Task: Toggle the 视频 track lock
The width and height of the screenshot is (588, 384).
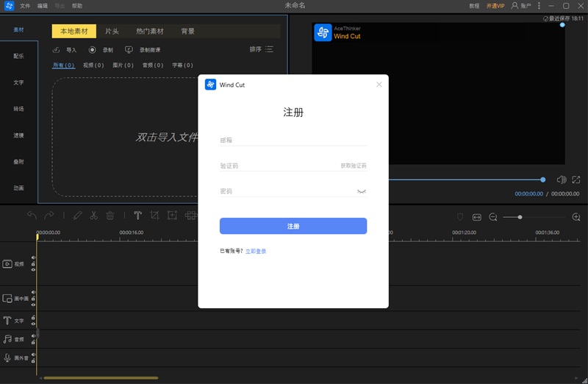Action: pyautogui.click(x=33, y=264)
